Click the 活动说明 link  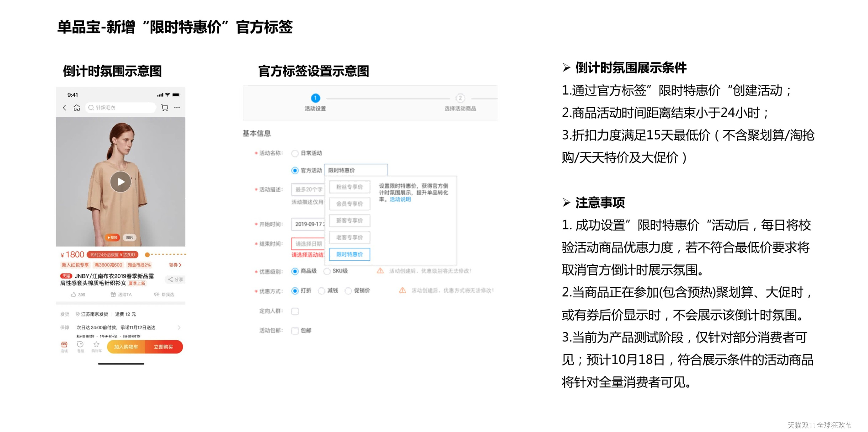coord(400,200)
